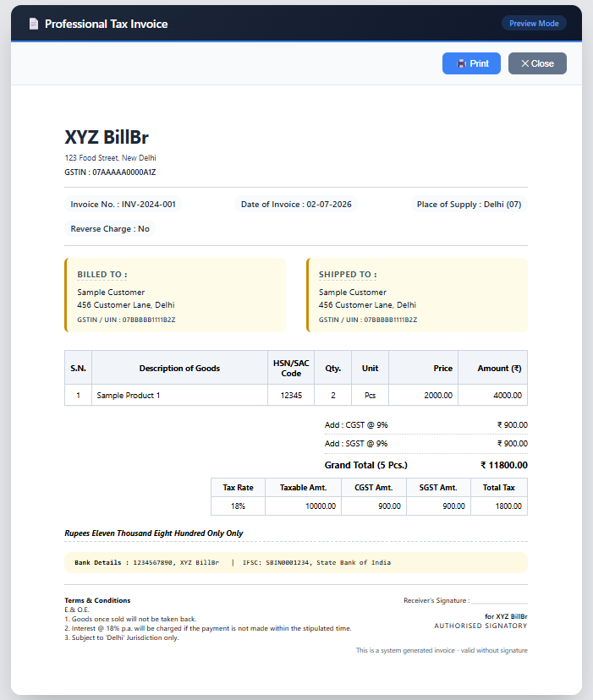Click the taxable amount 10000.00 cell
The image size is (593, 700).
click(x=304, y=506)
